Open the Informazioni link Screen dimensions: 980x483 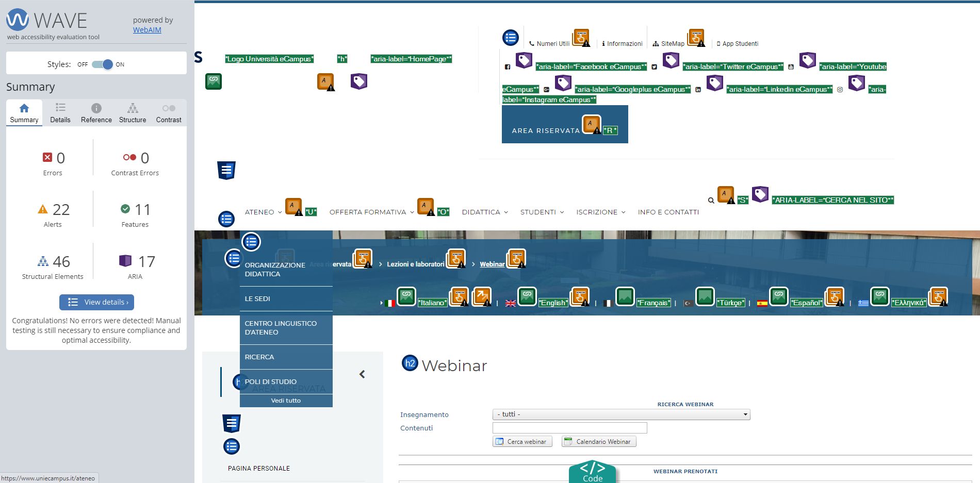pyautogui.click(x=622, y=44)
